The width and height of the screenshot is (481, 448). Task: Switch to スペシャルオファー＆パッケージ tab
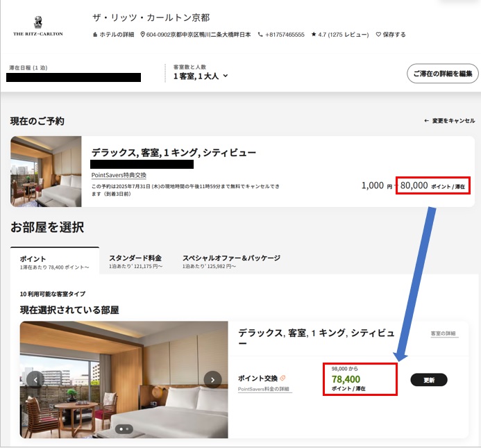231,261
